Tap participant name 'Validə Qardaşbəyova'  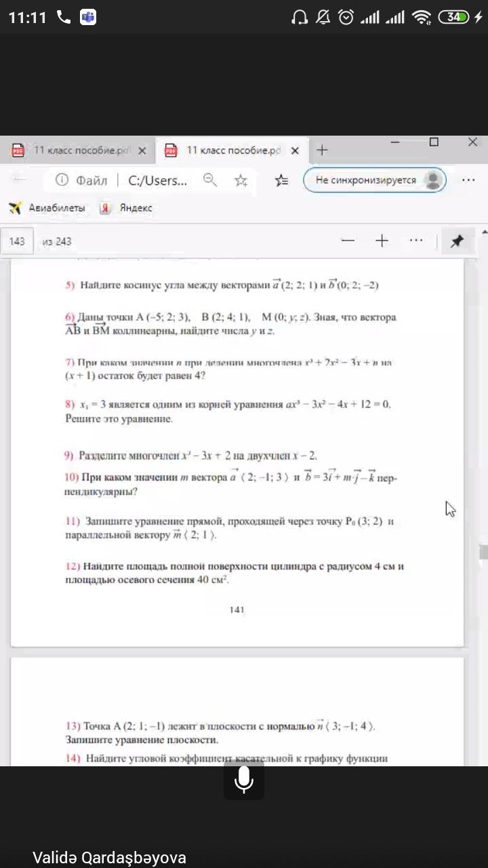[109, 858]
